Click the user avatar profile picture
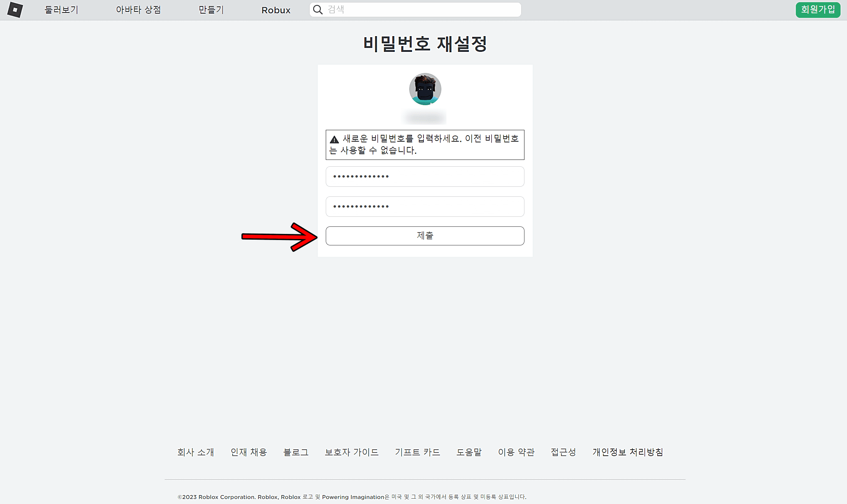This screenshot has height=504, width=847. (x=425, y=89)
